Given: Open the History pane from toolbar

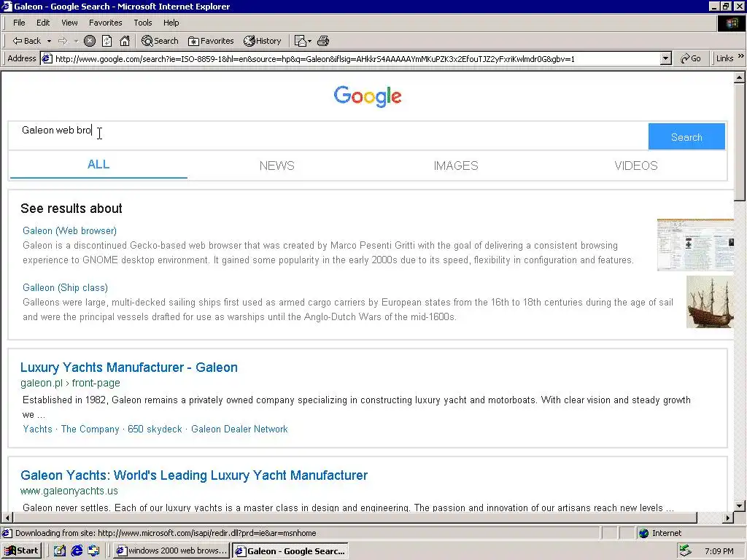Looking at the screenshot, I should pos(263,41).
